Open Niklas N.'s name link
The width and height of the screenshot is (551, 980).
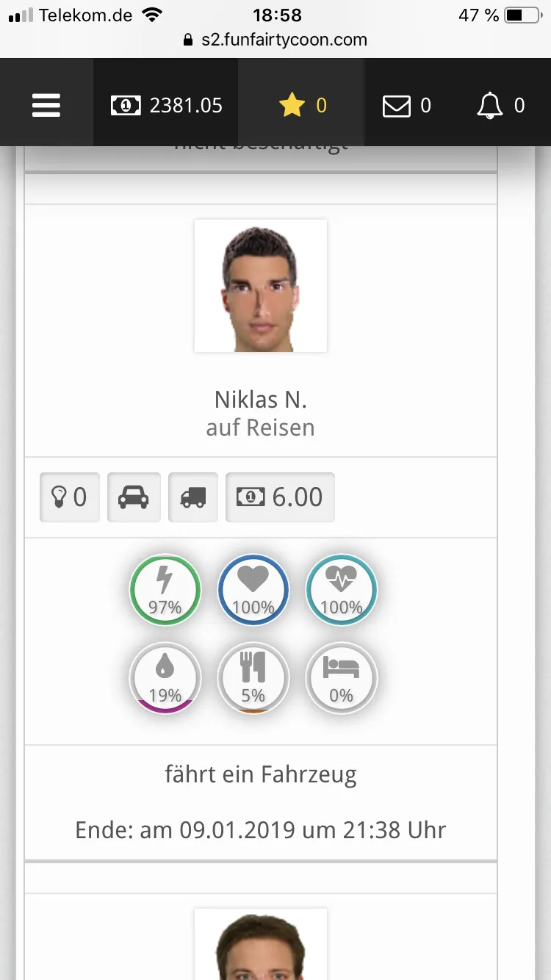[261, 400]
